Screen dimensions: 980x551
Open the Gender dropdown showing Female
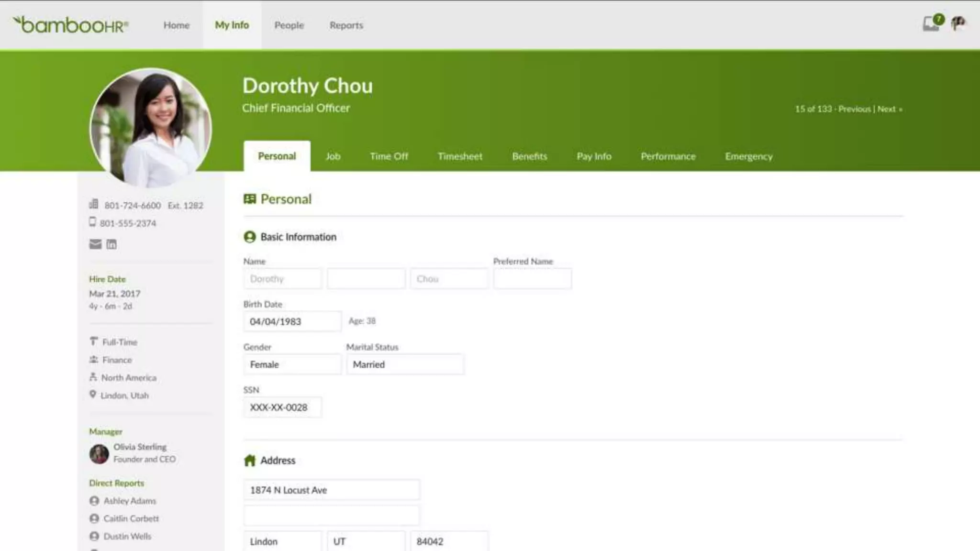point(292,364)
